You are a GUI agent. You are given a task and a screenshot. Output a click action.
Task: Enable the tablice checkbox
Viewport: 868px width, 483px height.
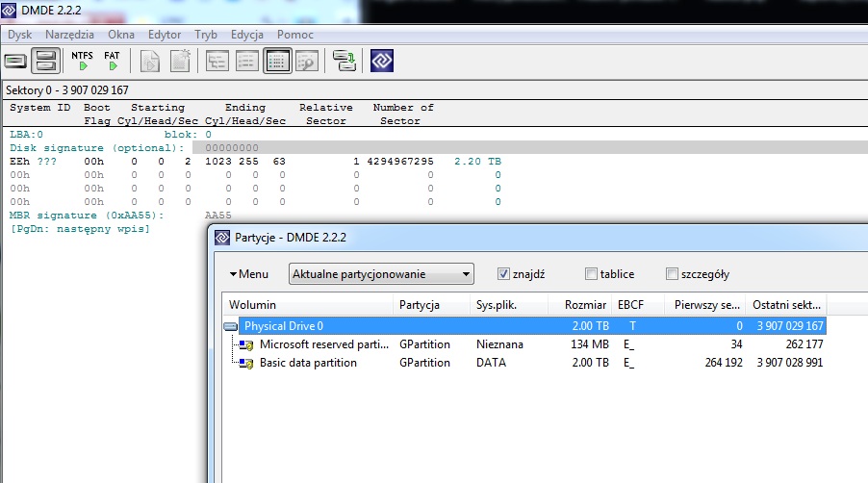point(591,274)
